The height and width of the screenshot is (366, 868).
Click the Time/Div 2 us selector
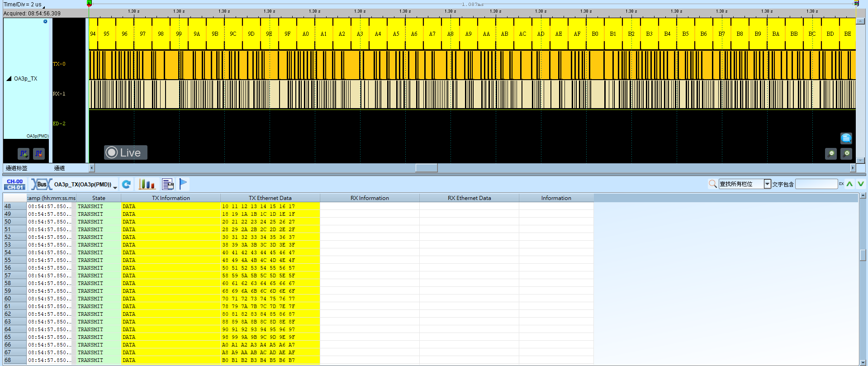24,5
